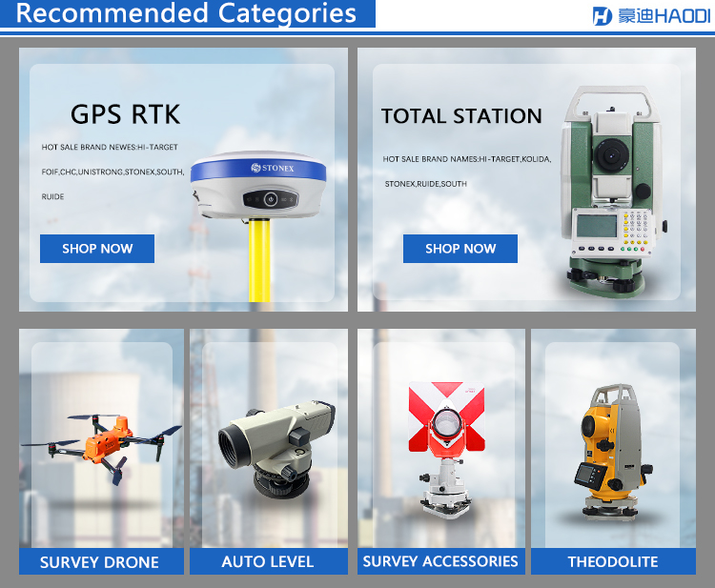The height and width of the screenshot is (588, 715).
Task: Open the Survey Accessories category label
Action: pyautogui.click(x=441, y=561)
